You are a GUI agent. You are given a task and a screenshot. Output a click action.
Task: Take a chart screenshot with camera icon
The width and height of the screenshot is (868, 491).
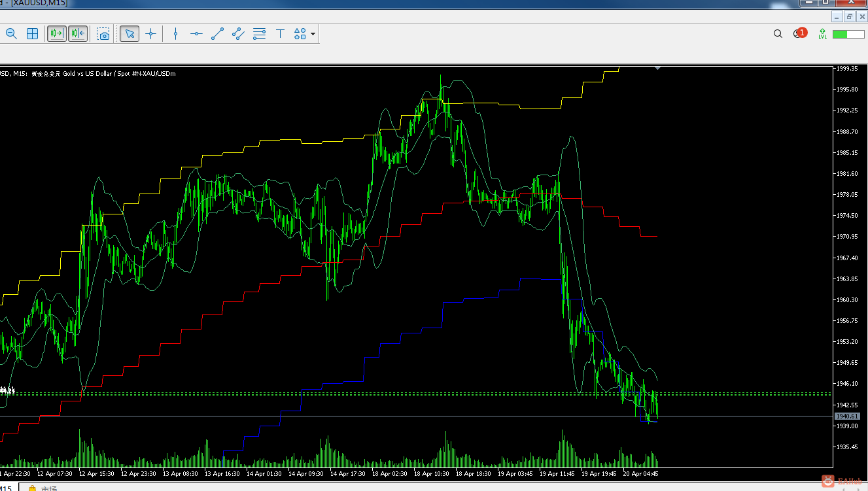103,34
